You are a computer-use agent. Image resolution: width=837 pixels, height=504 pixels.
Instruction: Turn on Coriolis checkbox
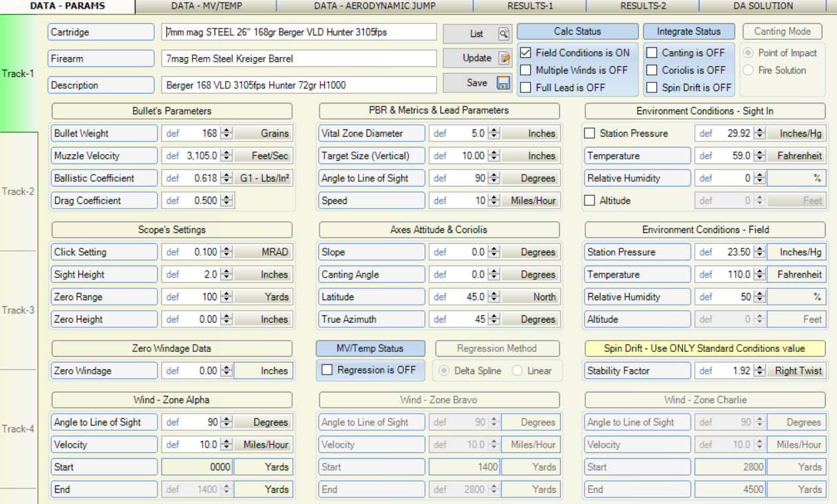[652, 70]
